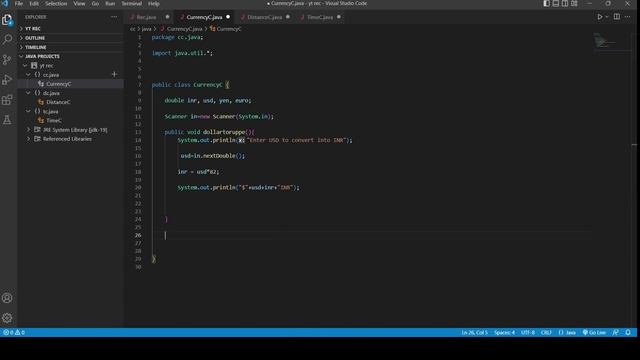Open the View menu

coord(79,3)
